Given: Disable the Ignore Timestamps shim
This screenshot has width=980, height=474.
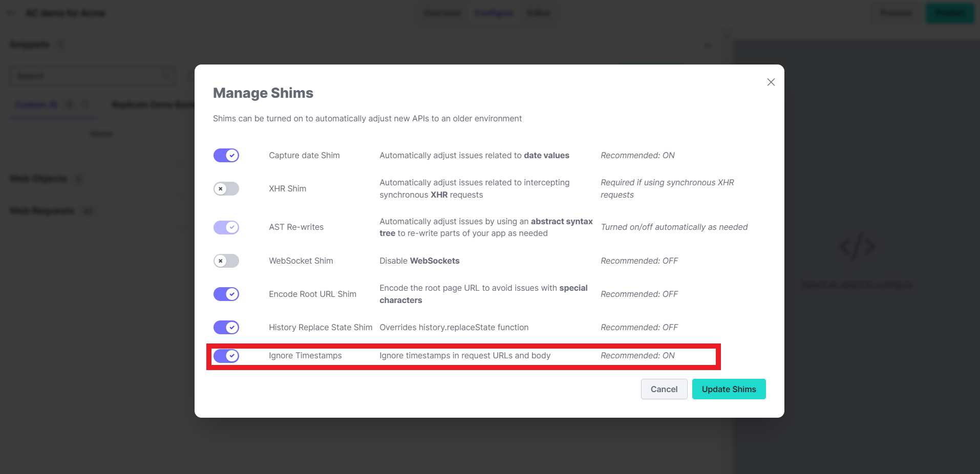Looking at the screenshot, I should [x=226, y=356].
